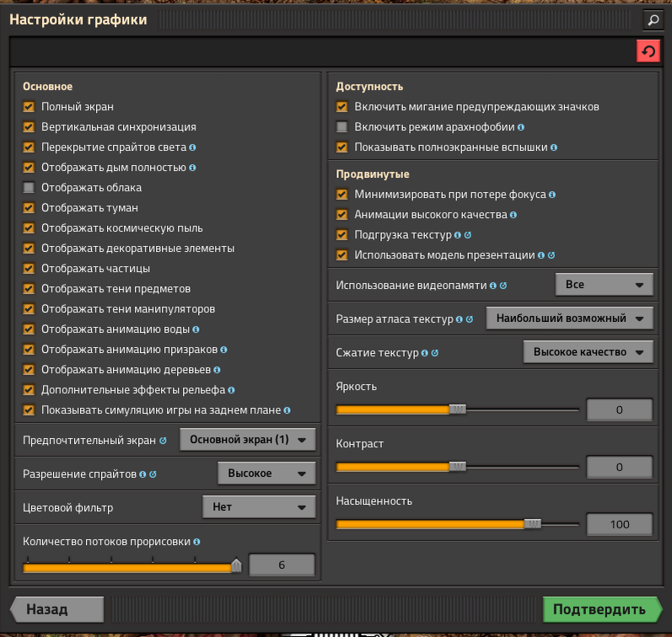Restart-required icon next to Подгрузка текстур
The height and width of the screenshot is (637, 672).
(468, 235)
